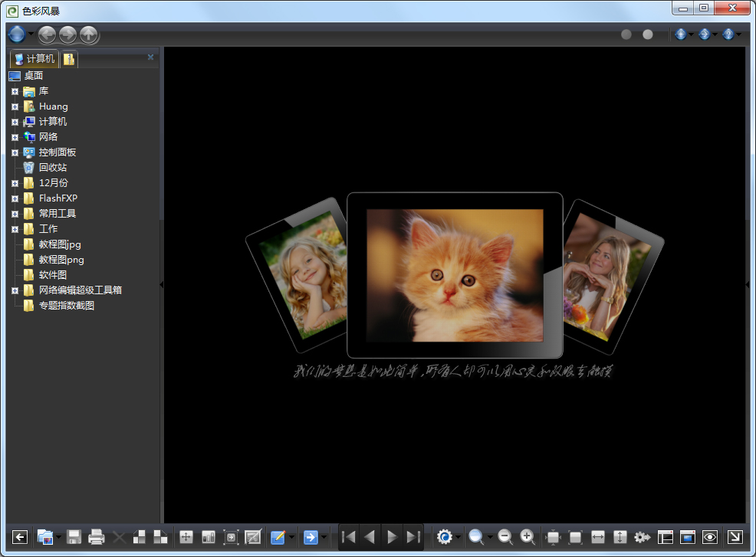Expand the Huang tree node
Screen dimensions: 756x557
[15, 107]
